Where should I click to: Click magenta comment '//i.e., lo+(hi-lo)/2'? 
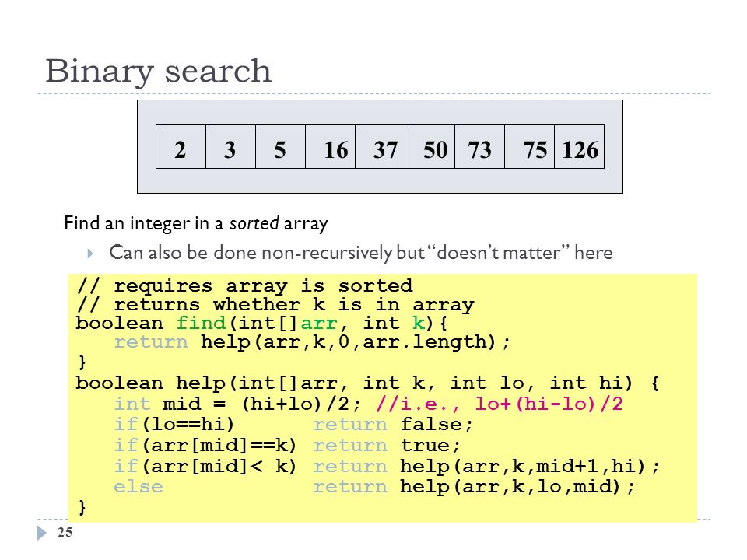pyautogui.click(x=500, y=404)
